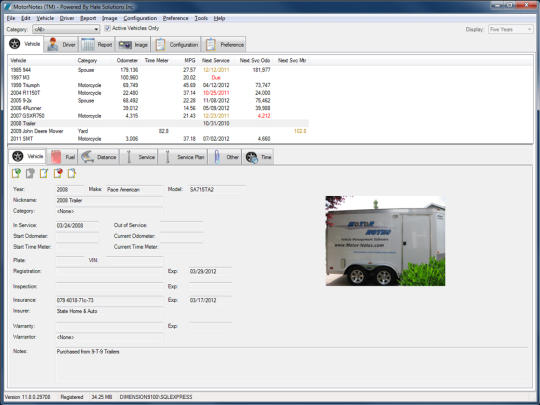Open the Configuration menu in menu bar

(x=140, y=18)
